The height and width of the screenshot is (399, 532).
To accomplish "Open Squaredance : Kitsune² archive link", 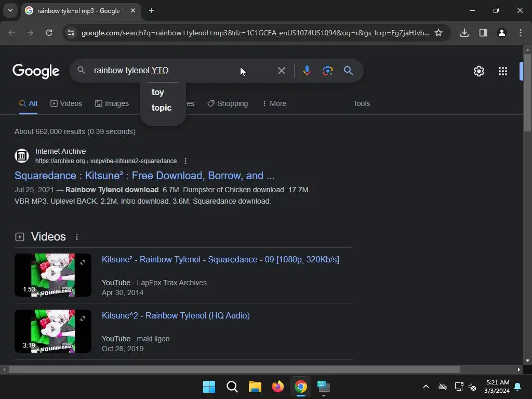I will click(x=144, y=176).
